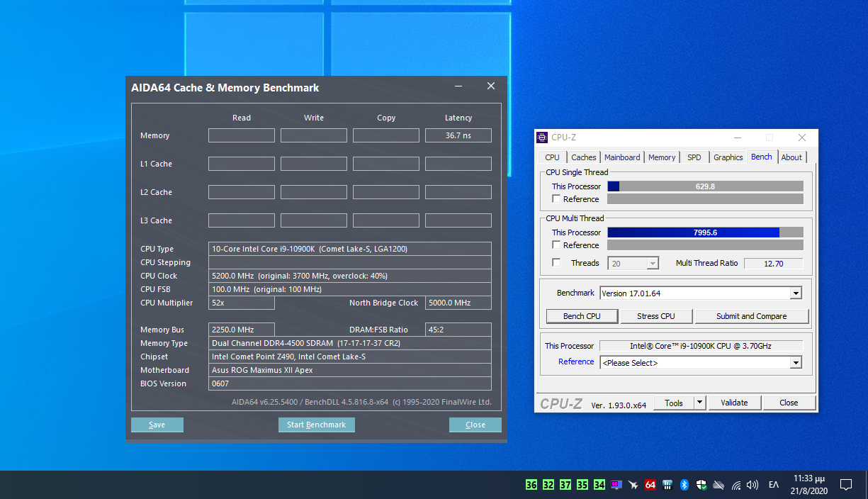868x499 pixels.
Task: Click the memory chip tray icon
Action: pyautogui.click(x=667, y=485)
